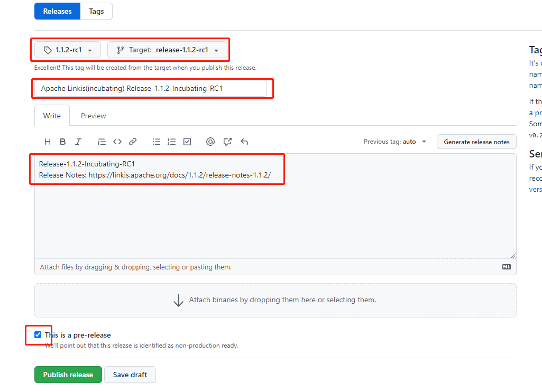This screenshot has width=542, height=392.
Task: Click the release notes URL line in description
Action: point(155,175)
